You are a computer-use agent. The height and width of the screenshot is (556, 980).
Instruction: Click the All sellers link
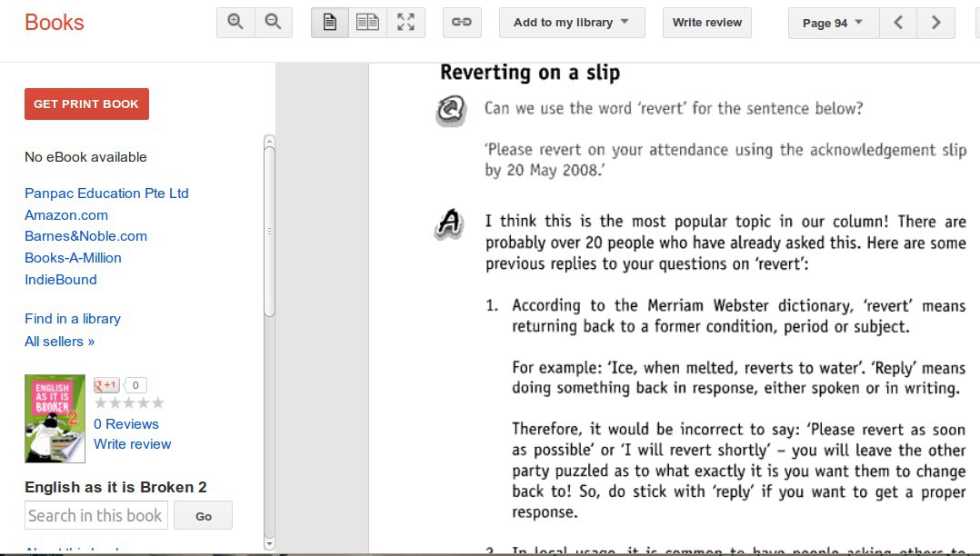pyautogui.click(x=59, y=341)
